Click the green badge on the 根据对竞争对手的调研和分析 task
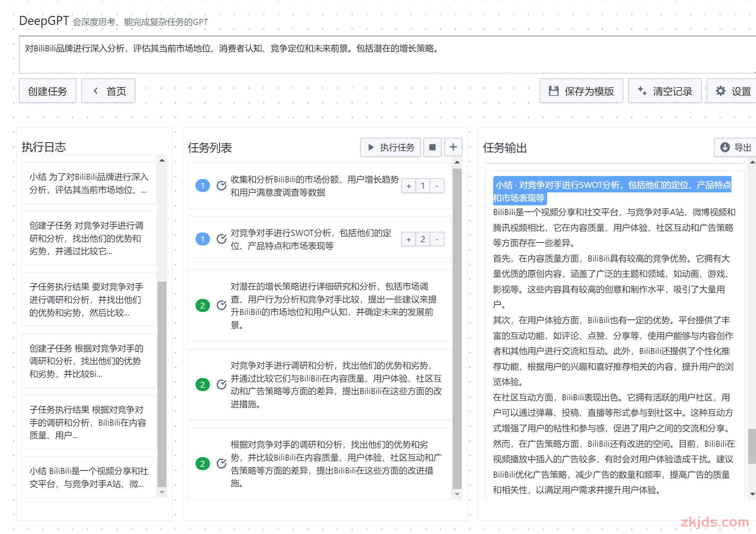Viewport: 756px width, 534px height. (x=203, y=464)
